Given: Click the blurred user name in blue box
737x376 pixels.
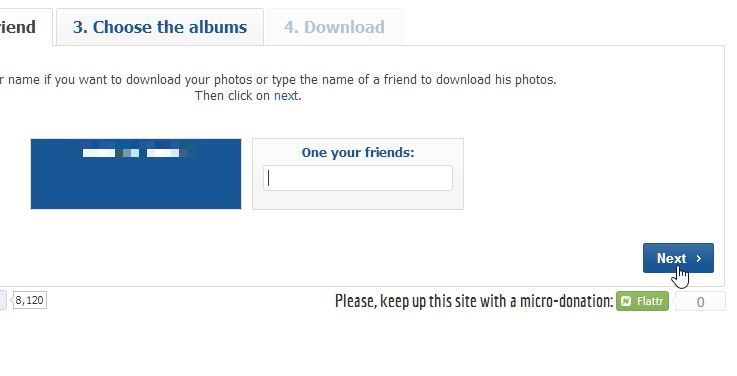Looking at the screenshot, I should (x=136, y=153).
